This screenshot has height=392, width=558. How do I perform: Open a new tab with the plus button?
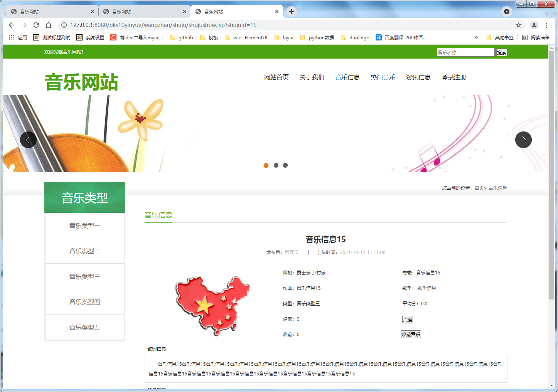pos(292,12)
